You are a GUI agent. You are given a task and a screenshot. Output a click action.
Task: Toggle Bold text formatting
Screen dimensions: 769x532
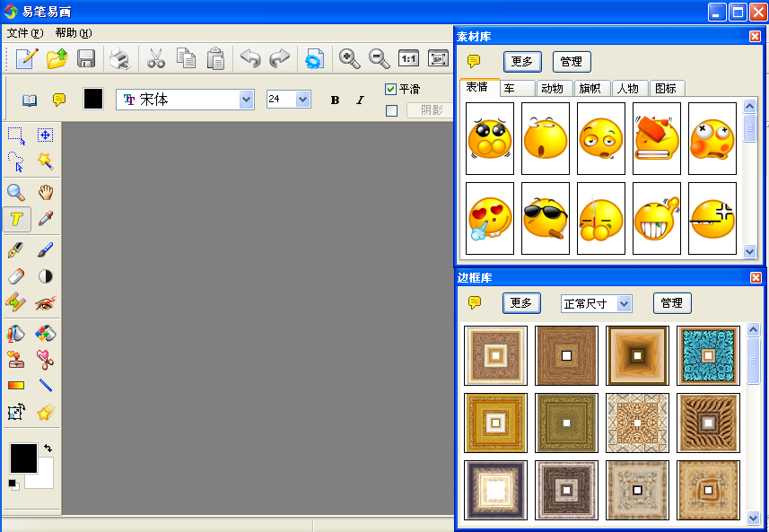335,100
